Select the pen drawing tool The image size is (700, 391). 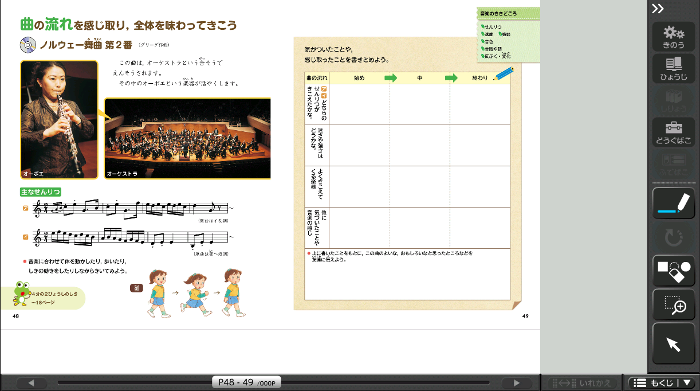[x=673, y=204]
